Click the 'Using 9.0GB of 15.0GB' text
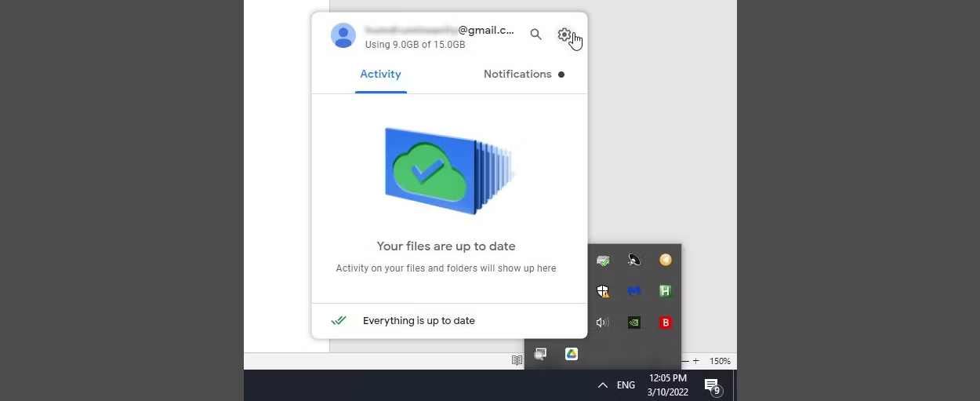This screenshot has width=980, height=401. click(x=415, y=45)
